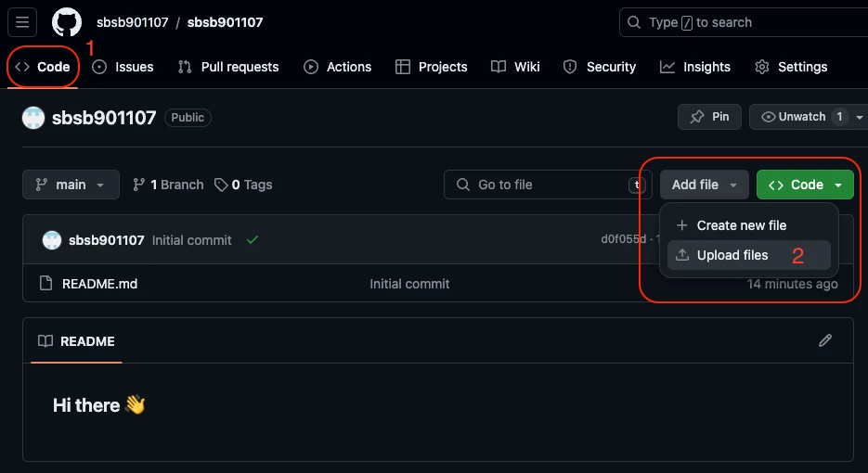Click the commit author avatar icon

coord(52,240)
